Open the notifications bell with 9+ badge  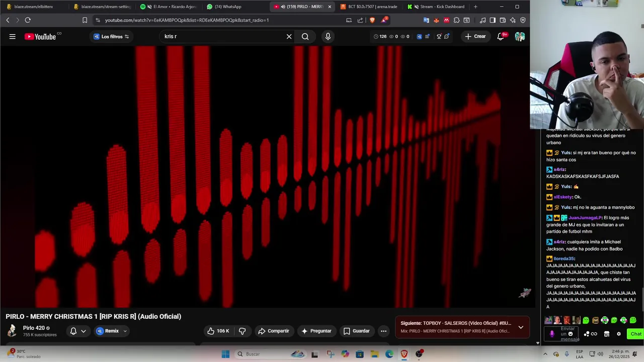coord(501,36)
